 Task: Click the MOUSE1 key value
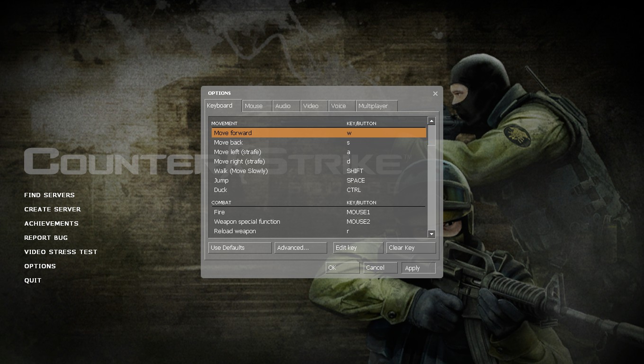click(x=358, y=212)
